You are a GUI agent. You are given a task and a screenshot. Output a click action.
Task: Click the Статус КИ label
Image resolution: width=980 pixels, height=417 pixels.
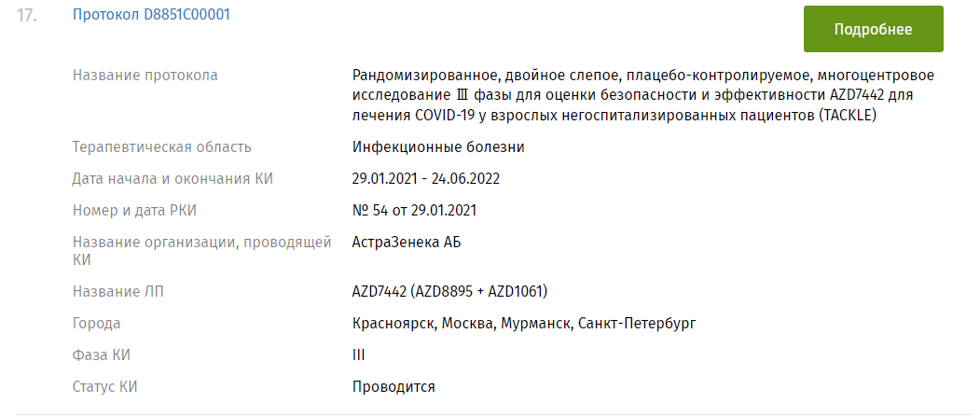[111, 387]
